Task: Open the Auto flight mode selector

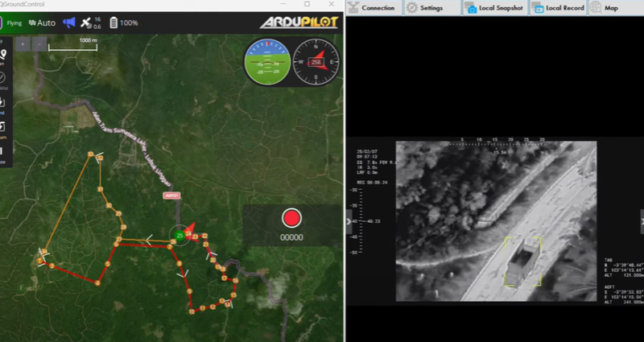Action: [x=42, y=23]
